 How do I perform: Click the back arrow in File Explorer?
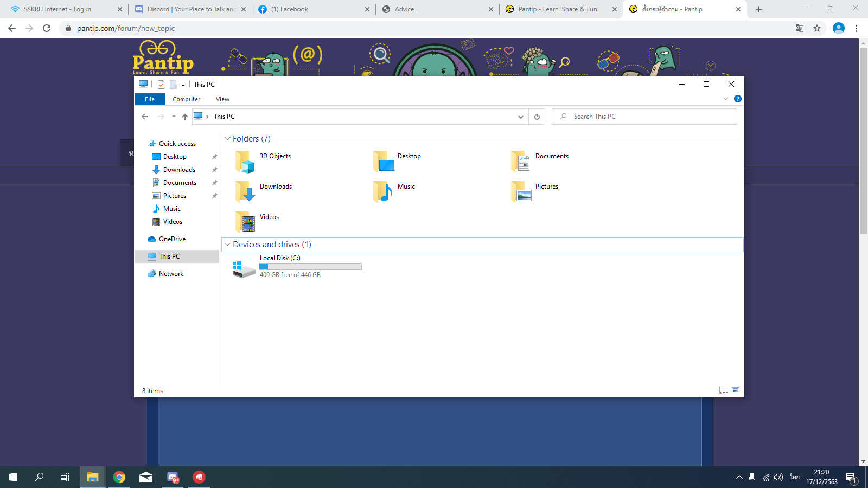145,117
